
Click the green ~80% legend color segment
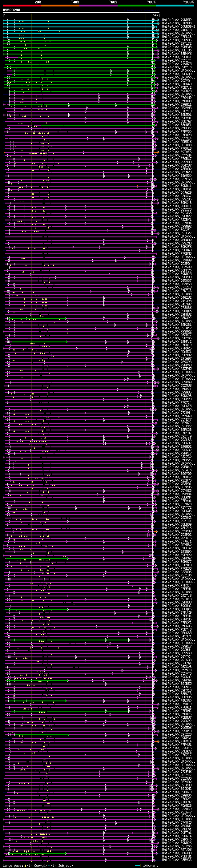coord(137,6)
